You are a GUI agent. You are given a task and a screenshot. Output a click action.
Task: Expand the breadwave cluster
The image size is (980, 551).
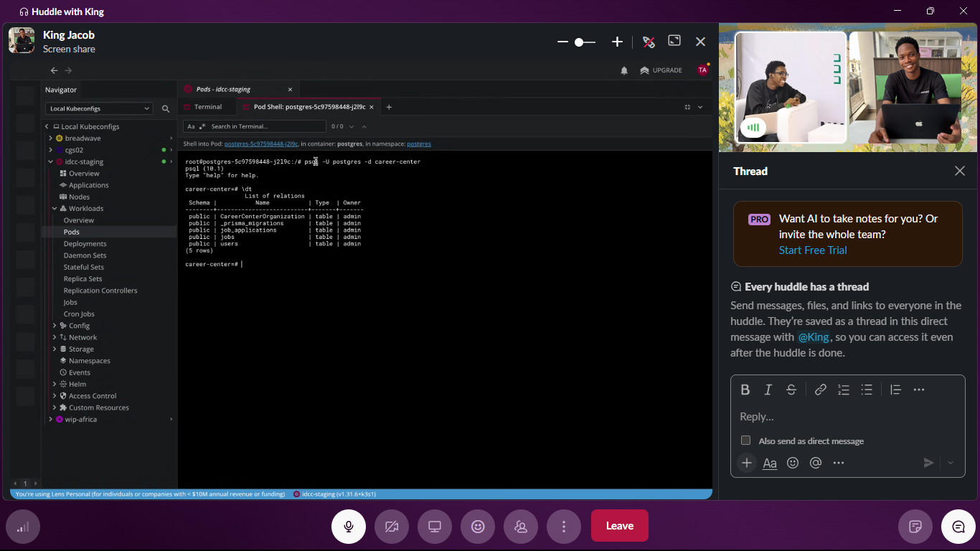[x=50, y=138]
